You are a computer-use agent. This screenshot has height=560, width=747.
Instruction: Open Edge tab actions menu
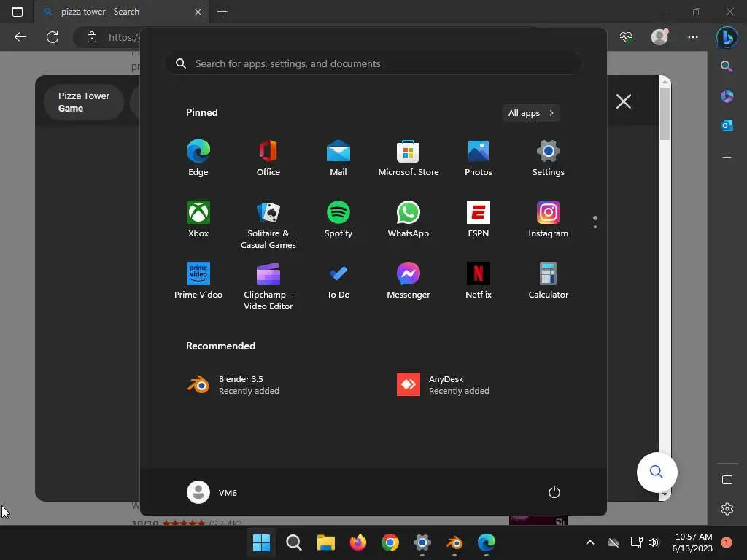pos(18,12)
